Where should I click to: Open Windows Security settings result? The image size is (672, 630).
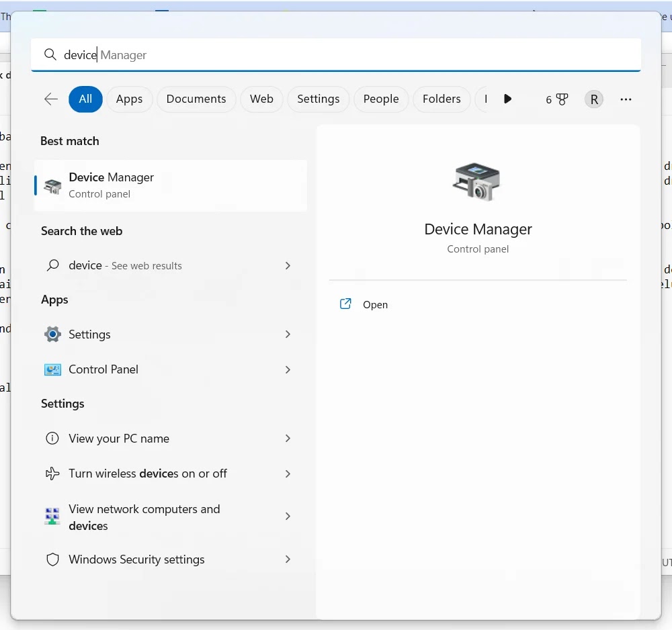click(171, 559)
